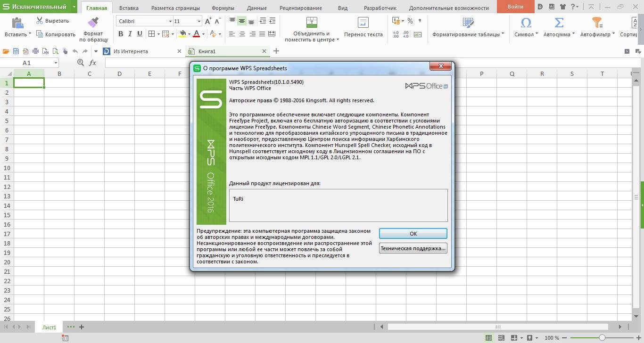Open the Paste (Вставить) dropdown arrow
This screenshot has height=343, width=644.
(30, 34)
